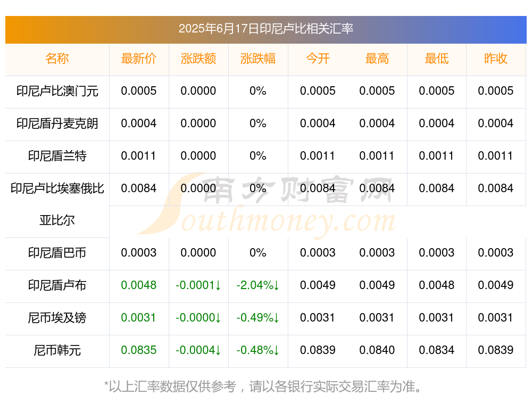Click the 最高 column header
Image resolution: width=532 pixels, height=403 pixels.
coord(377,59)
